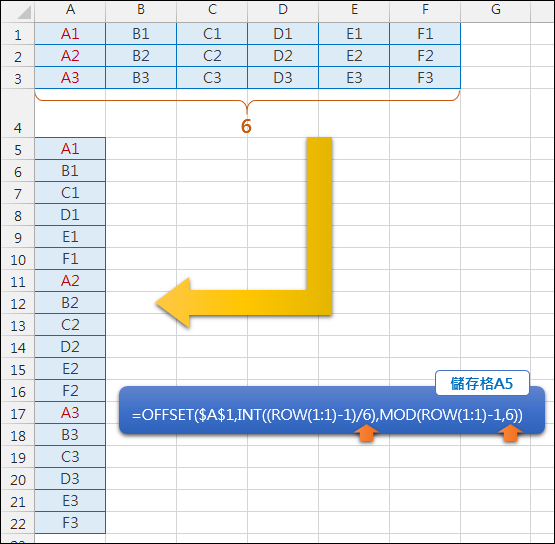555x544 pixels.
Task: Click 'E1' cell in row 1
Action: (x=354, y=34)
